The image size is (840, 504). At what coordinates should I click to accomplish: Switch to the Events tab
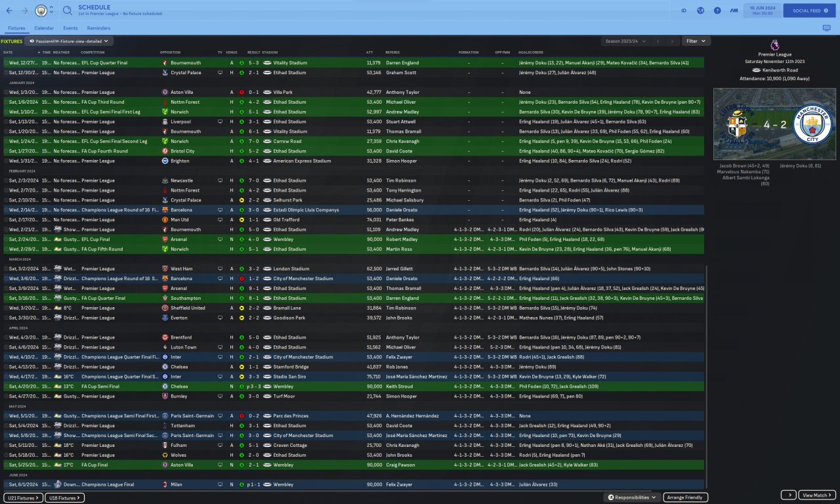coord(70,28)
